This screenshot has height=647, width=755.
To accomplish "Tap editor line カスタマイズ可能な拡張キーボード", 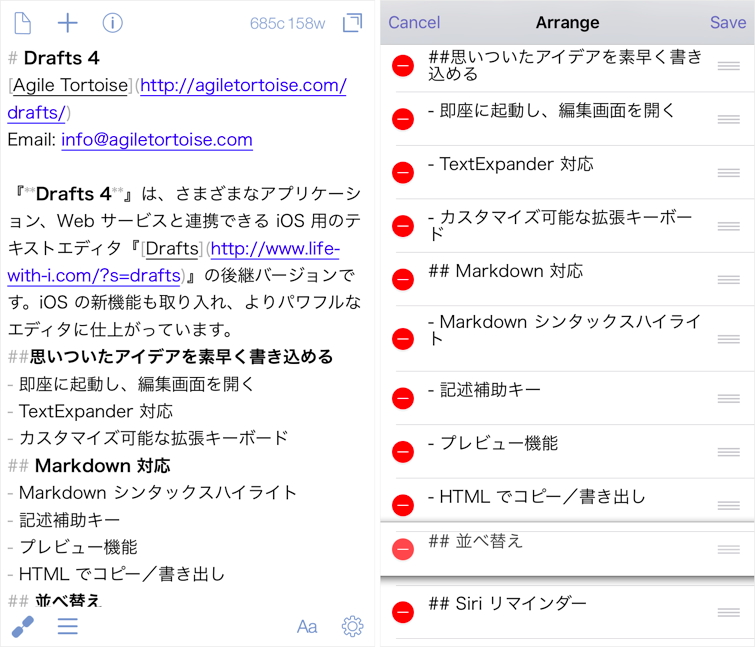I will pos(148,438).
